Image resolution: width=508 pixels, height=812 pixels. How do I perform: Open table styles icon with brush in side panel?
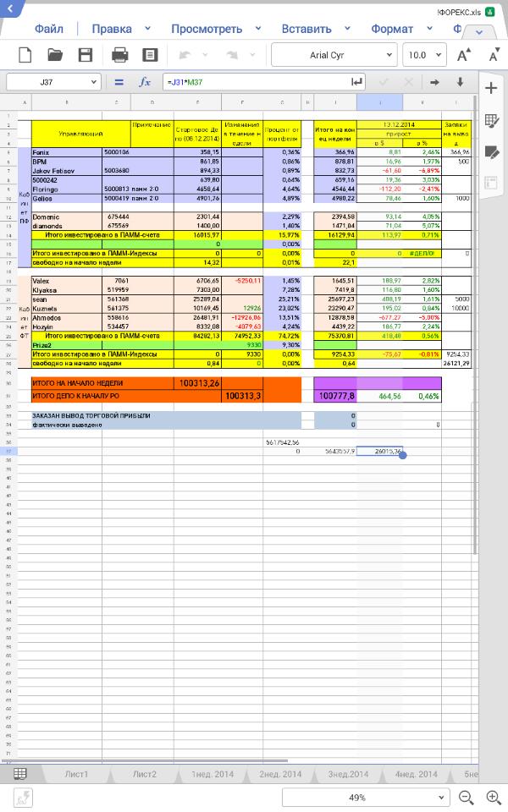pos(491,121)
